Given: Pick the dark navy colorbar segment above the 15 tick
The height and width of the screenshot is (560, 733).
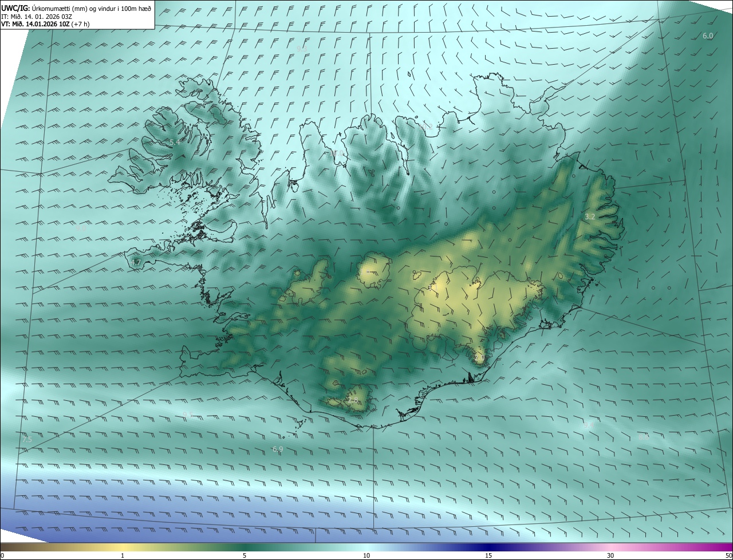Looking at the screenshot, I should (x=488, y=547).
